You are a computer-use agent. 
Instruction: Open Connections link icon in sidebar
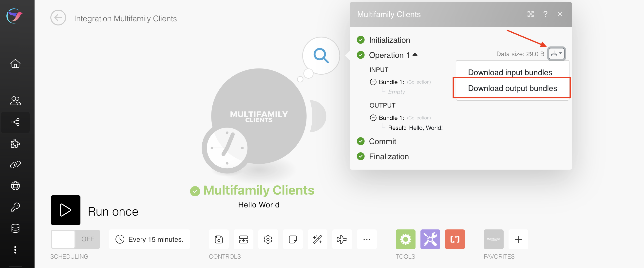(x=15, y=165)
